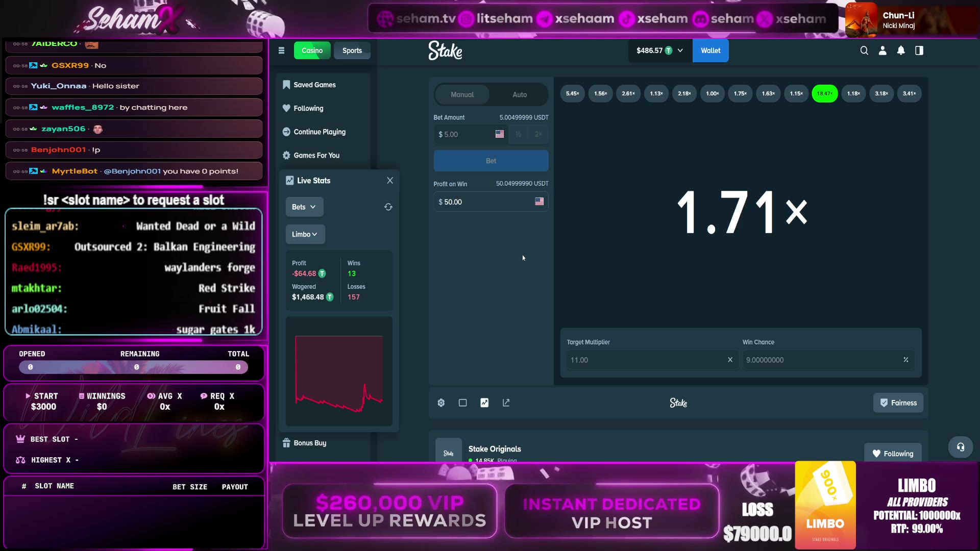Viewport: 980px width, 551px height.
Task: Click the Games For You icon
Action: coord(286,155)
